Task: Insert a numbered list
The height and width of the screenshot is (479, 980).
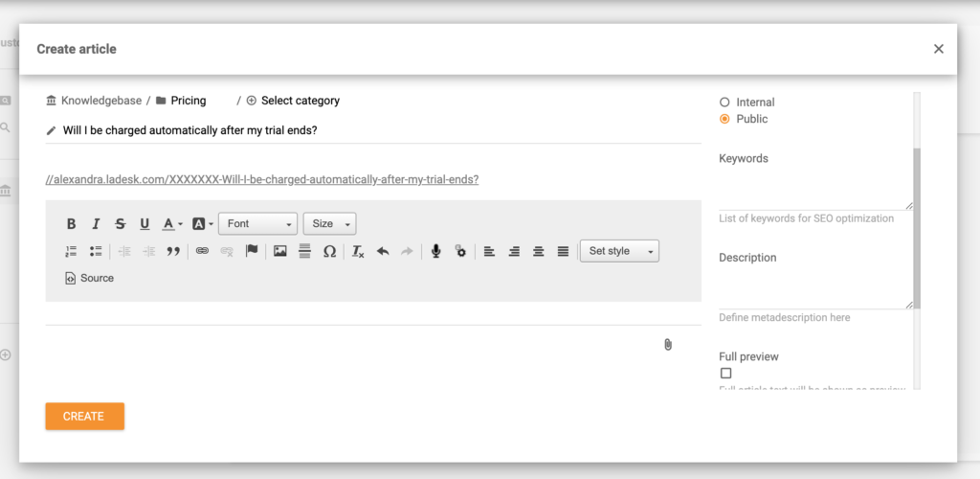Action: pos(71,251)
